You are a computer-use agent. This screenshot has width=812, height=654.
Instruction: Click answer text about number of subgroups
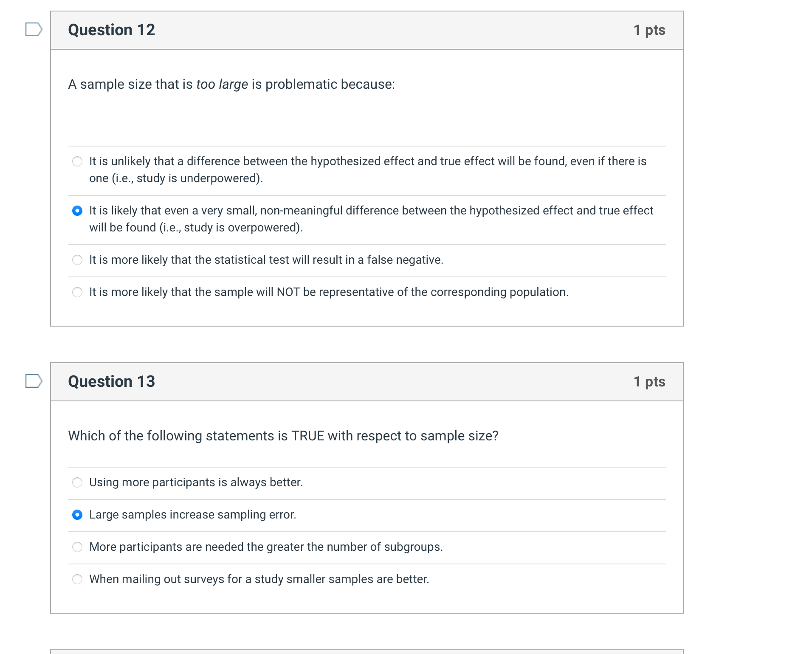point(266,547)
